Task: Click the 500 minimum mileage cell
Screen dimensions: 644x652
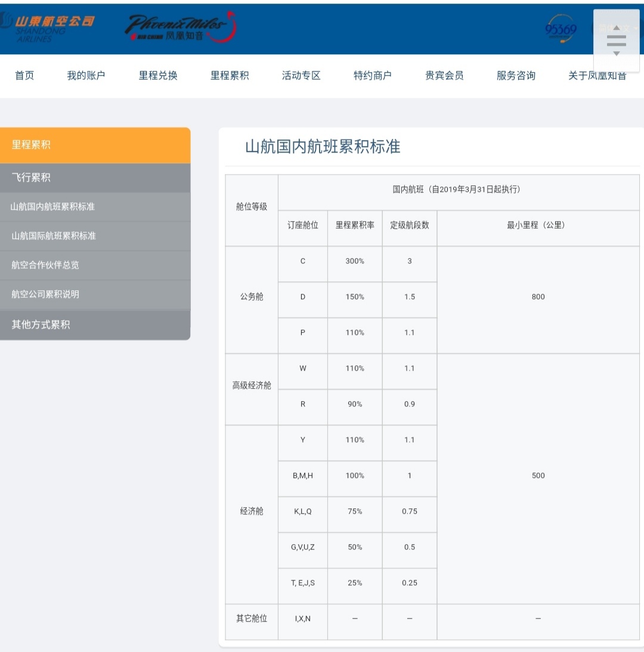Action: (538, 479)
